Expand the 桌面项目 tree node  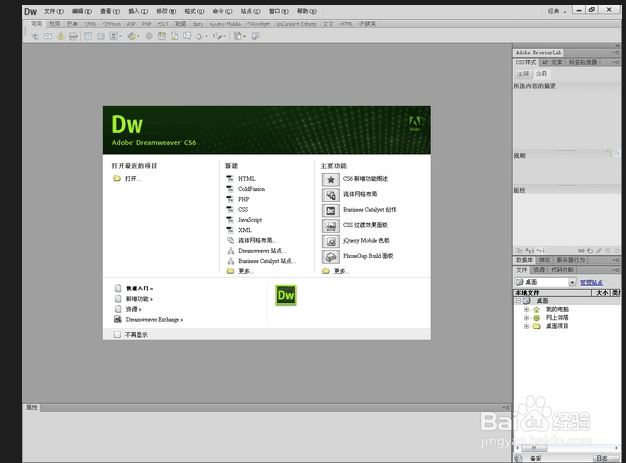click(527, 326)
